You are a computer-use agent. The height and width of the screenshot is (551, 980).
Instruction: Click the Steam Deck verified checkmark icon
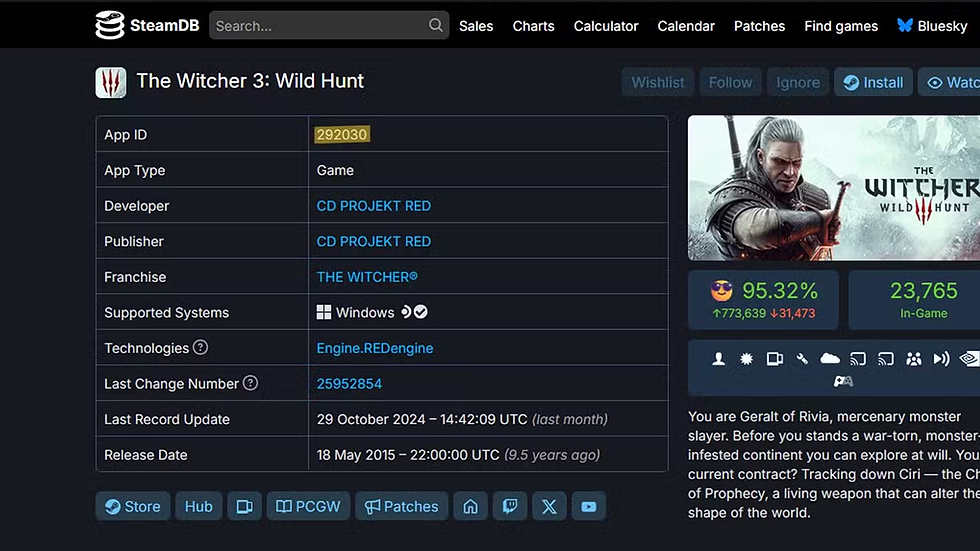421,312
